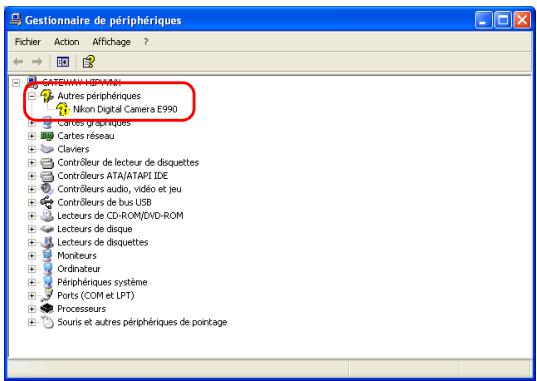The image size is (537, 381).
Task: Click the ports connector icon
Action: coord(47,295)
